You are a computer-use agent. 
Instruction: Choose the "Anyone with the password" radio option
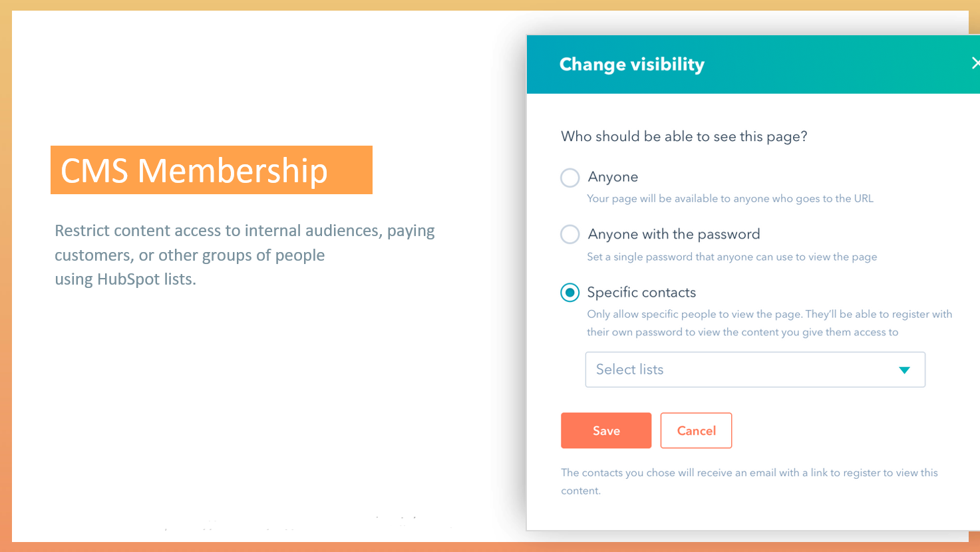[570, 235]
